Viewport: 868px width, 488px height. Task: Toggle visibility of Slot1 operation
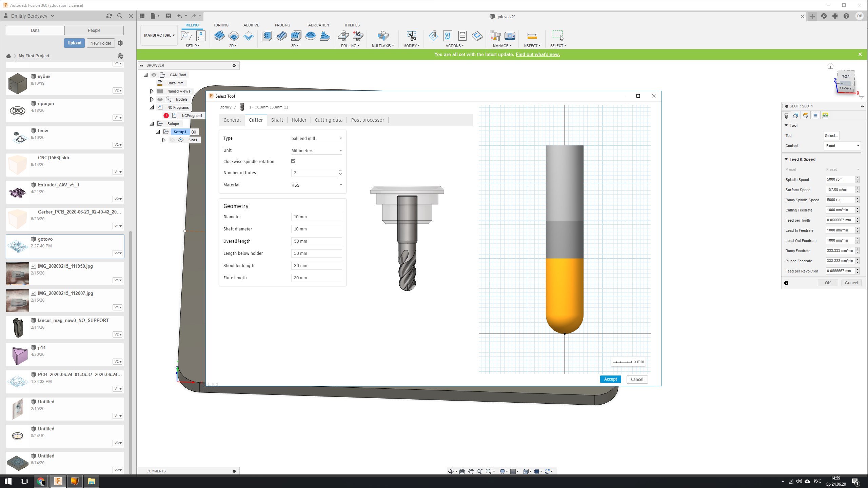click(x=173, y=140)
